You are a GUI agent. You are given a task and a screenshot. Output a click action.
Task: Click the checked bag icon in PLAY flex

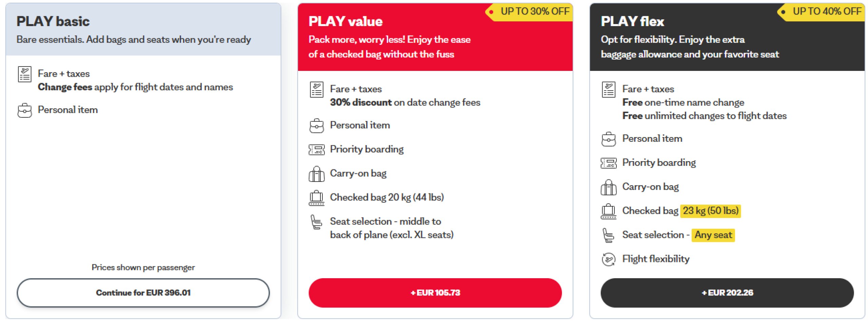(x=608, y=211)
